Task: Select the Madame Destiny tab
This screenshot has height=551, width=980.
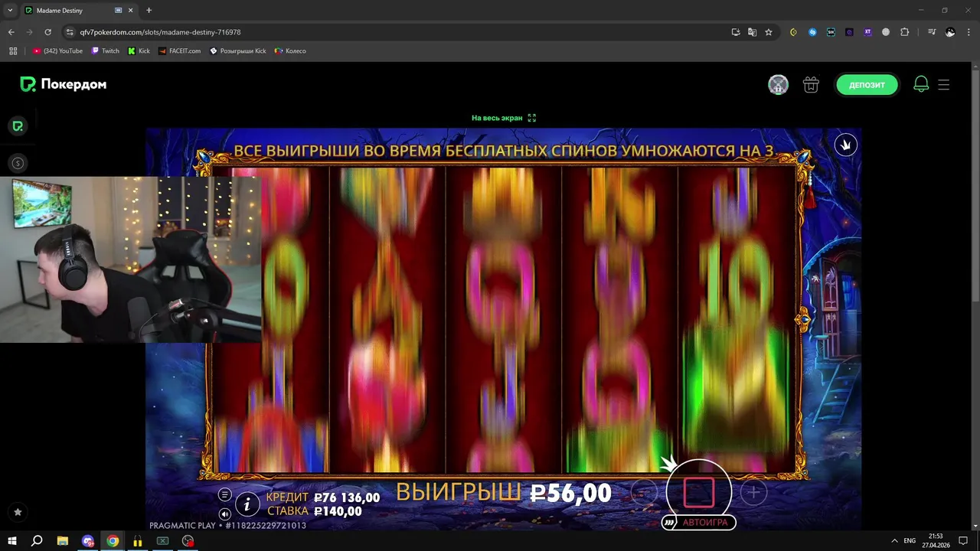Action: click(x=77, y=11)
